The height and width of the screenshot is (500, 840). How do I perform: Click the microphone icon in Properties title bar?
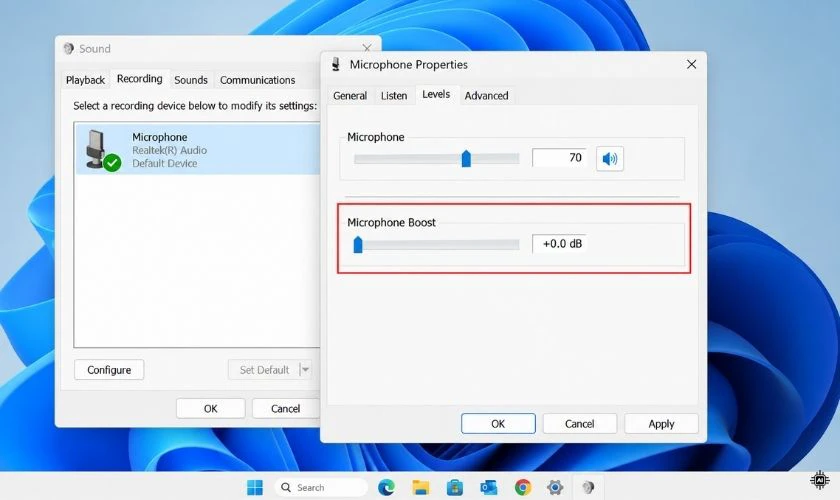(x=336, y=65)
